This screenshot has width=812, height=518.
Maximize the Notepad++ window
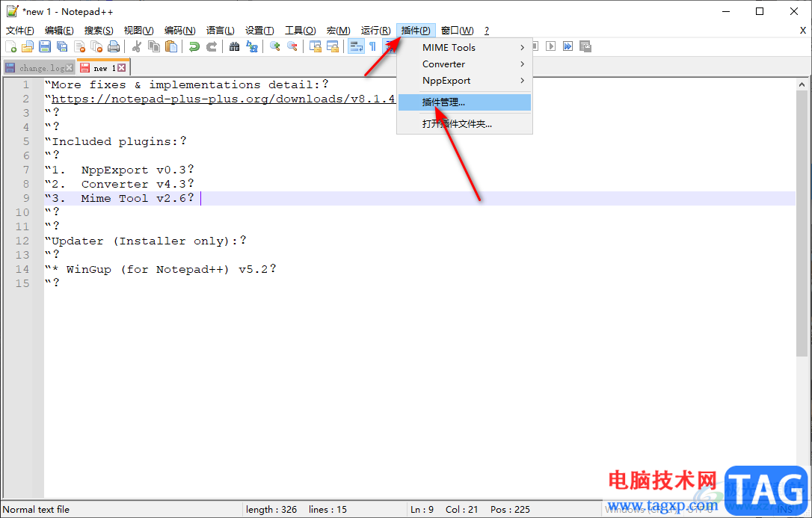pyautogui.click(x=760, y=11)
